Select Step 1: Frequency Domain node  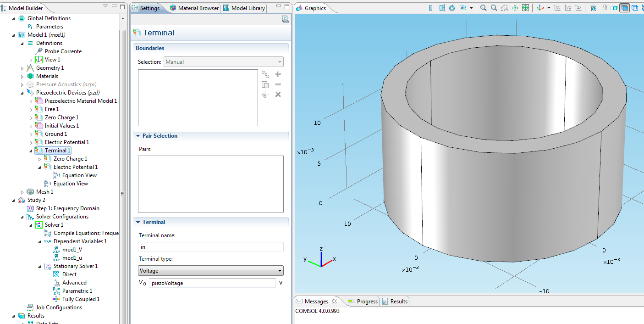pos(67,208)
